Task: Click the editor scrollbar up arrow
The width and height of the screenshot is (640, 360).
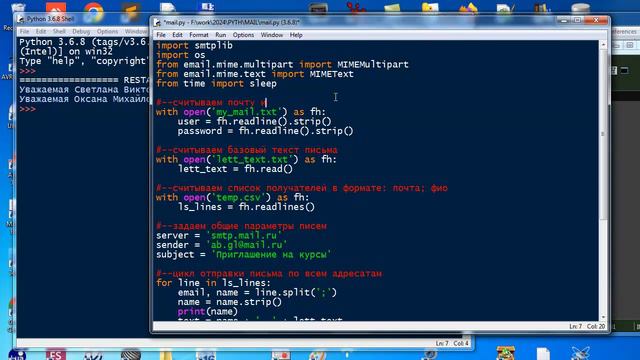Action: 603,44
